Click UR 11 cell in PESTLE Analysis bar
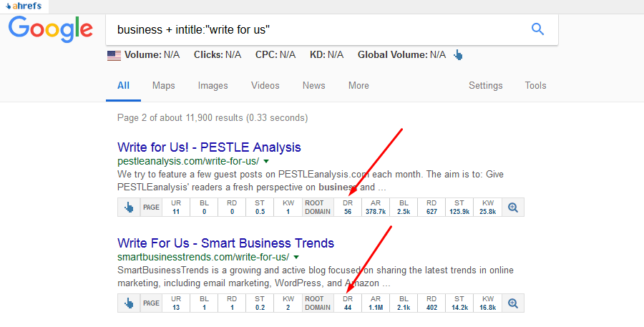 (x=176, y=208)
